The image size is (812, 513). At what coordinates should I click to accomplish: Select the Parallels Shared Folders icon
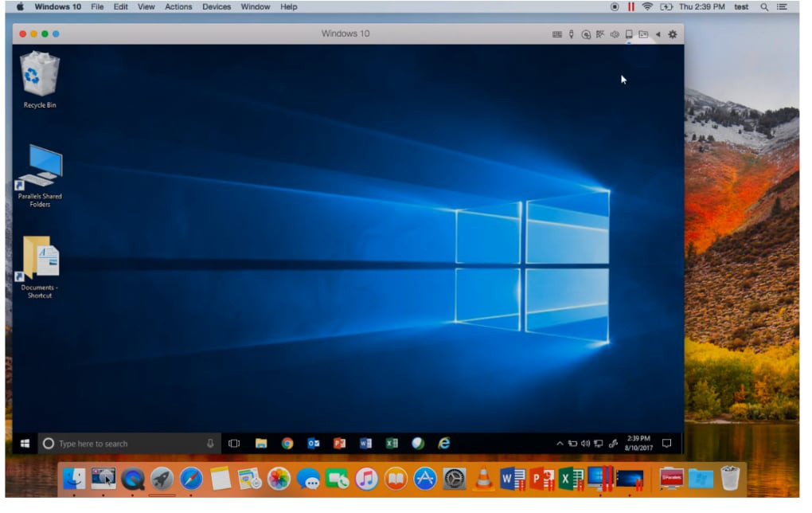click(x=40, y=176)
